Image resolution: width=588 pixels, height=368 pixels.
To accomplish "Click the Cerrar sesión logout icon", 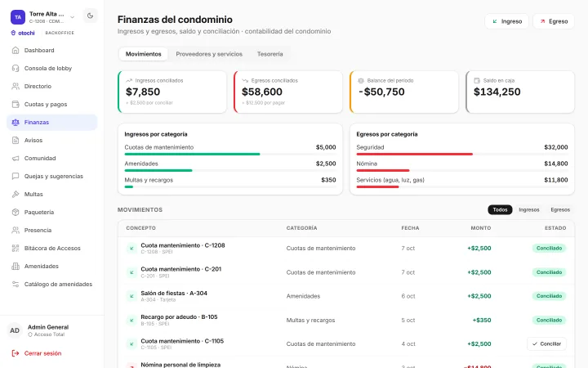I will (16, 353).
